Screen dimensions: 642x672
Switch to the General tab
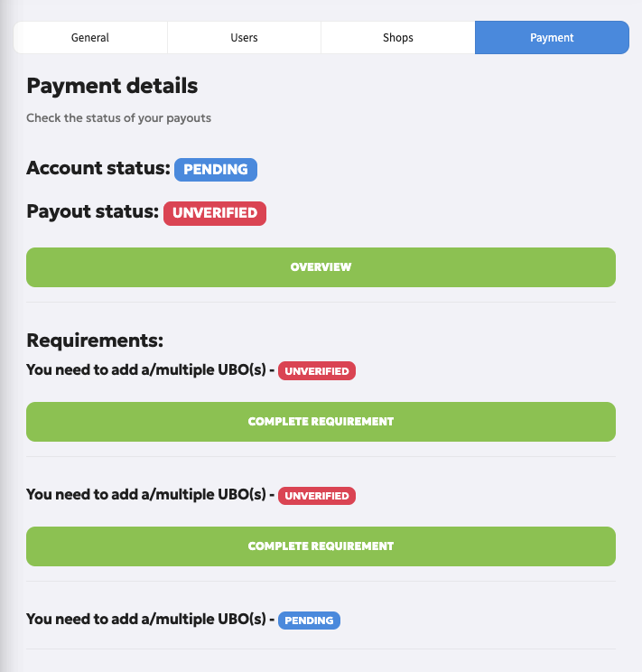(90, 38)
